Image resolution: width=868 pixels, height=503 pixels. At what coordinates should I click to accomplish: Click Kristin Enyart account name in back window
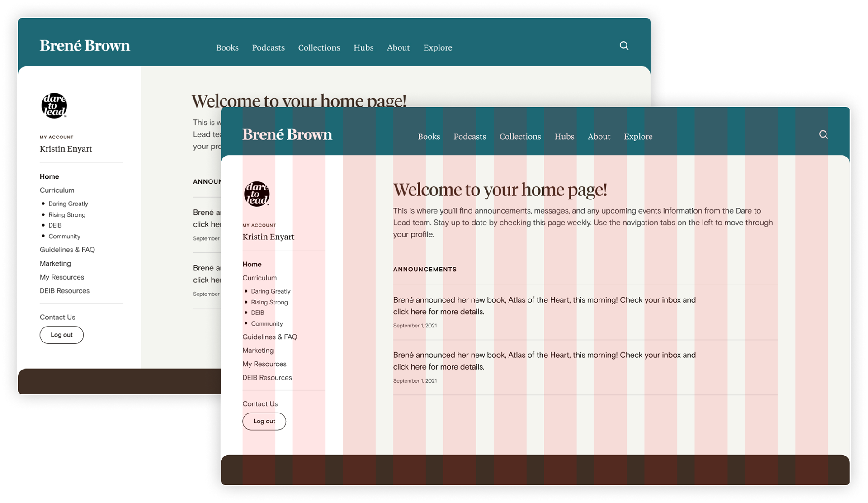66,149
